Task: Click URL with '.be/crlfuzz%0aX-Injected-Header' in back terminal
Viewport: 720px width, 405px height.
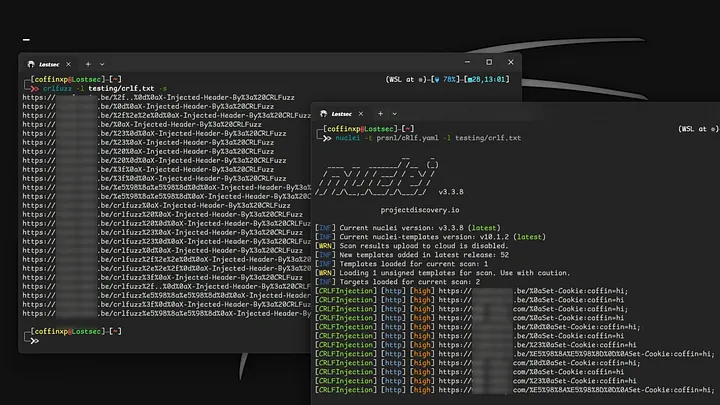Action: (156, 205)
